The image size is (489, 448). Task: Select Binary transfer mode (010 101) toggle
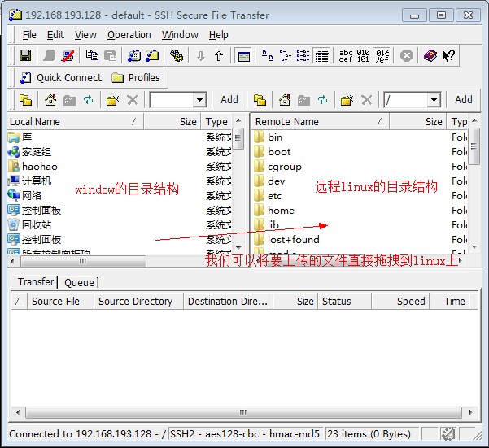364,56
